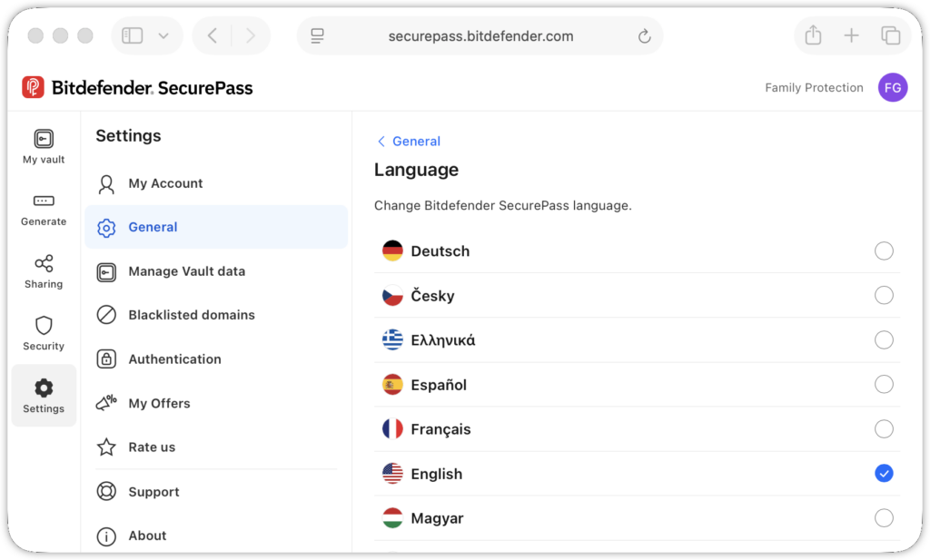
Task: Click the German flag beside Deutsch
Action: 392,251
